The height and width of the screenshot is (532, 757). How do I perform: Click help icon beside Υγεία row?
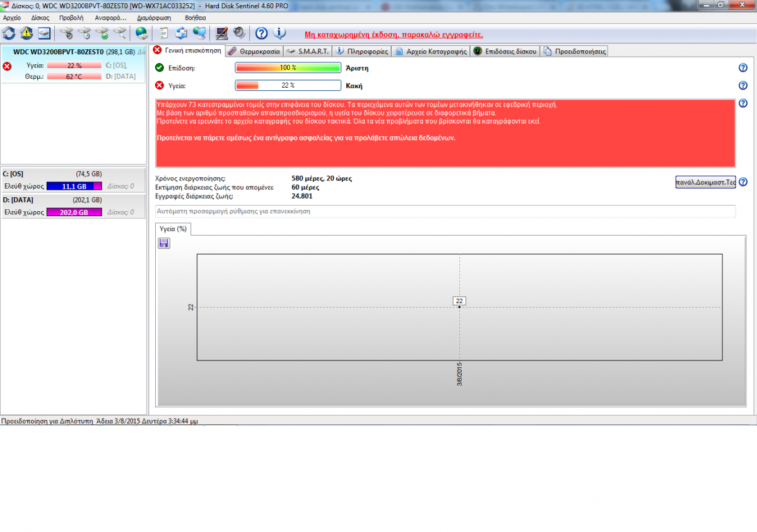click(742, 85)
